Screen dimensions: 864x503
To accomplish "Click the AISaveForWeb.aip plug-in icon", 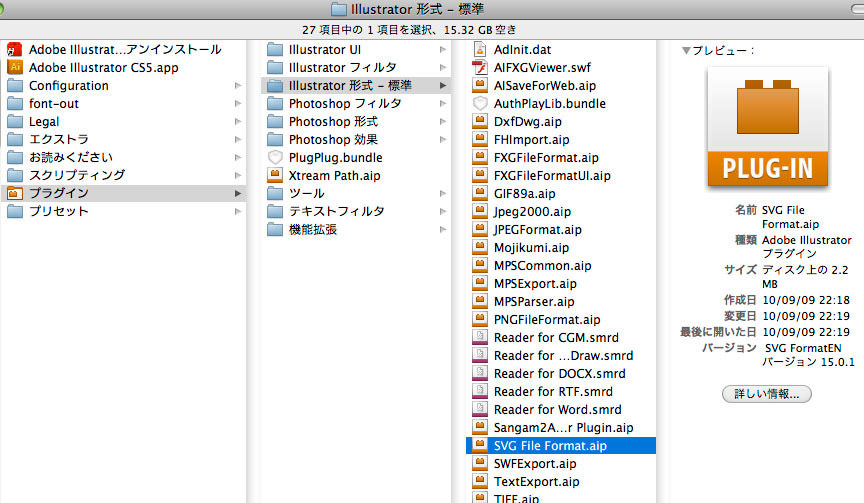I will point(480,85).
